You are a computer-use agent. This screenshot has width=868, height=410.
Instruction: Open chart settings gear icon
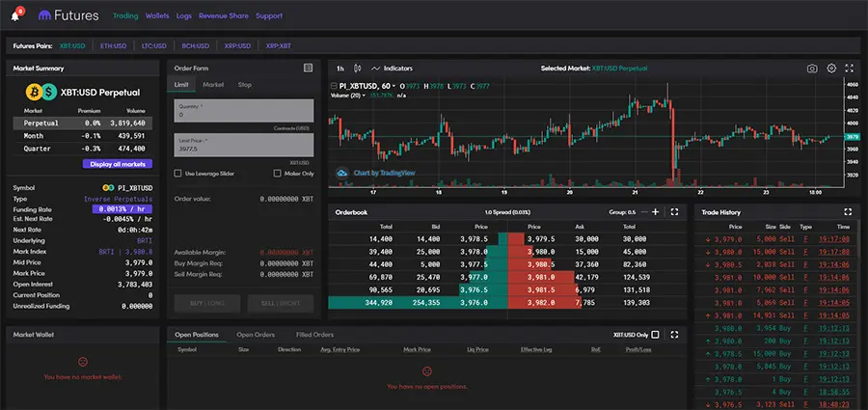coord(831,68)
